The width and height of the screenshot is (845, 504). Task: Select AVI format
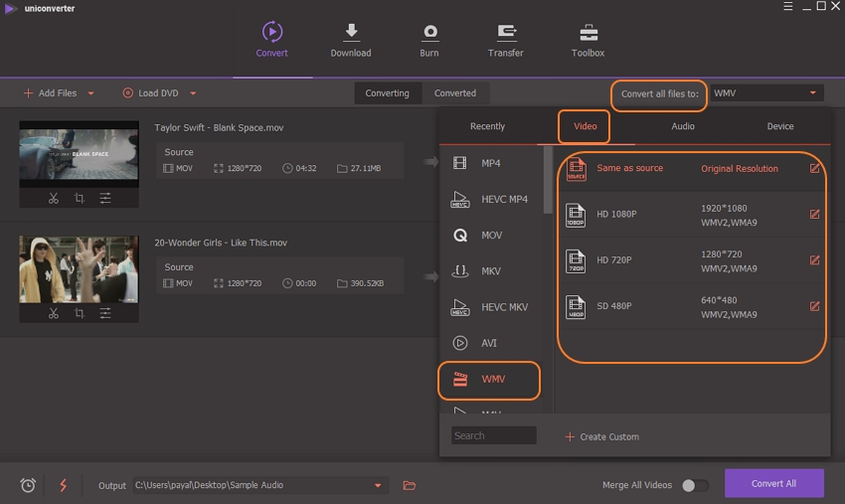[x=491, y=343]
